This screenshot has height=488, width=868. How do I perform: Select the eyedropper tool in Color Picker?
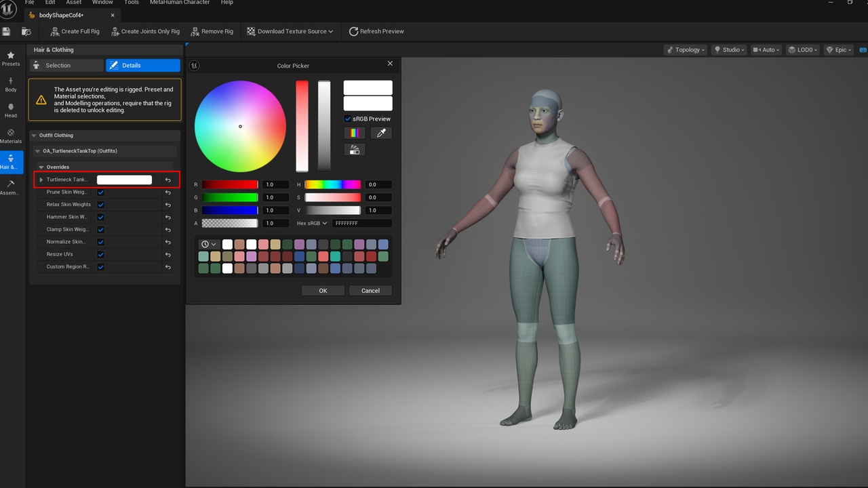point(381,134)
